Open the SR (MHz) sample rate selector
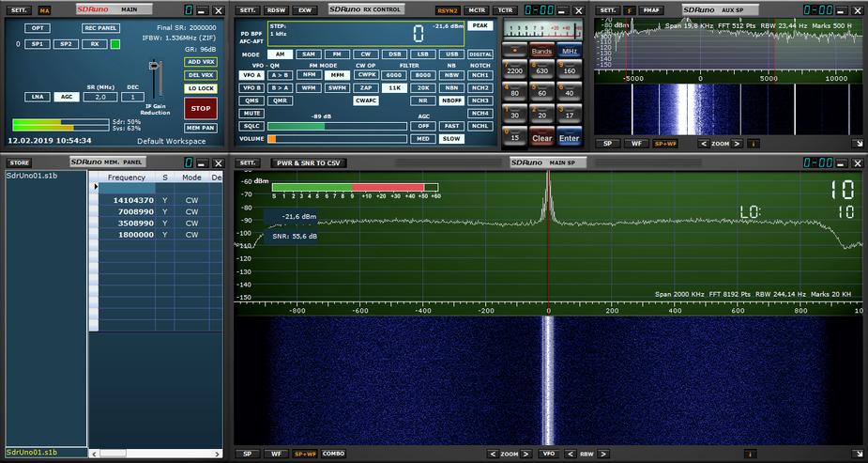 coord(100,97)
